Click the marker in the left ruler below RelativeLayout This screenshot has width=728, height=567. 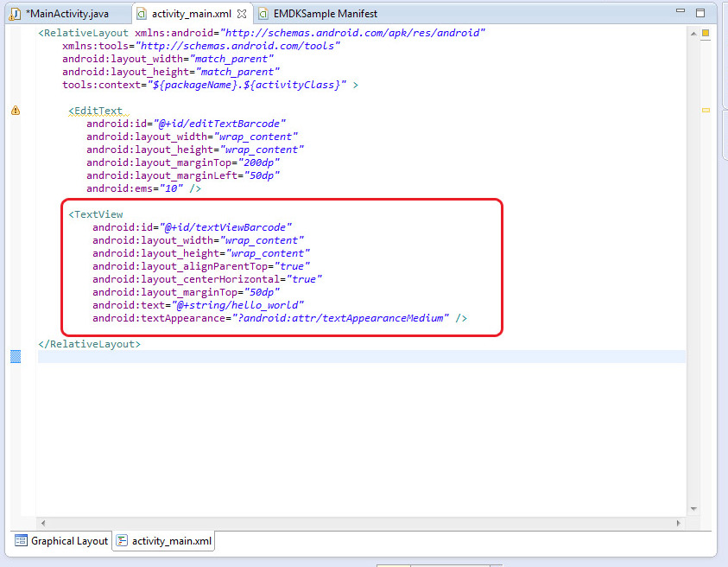pyautogui.click(x=15, y=356)
